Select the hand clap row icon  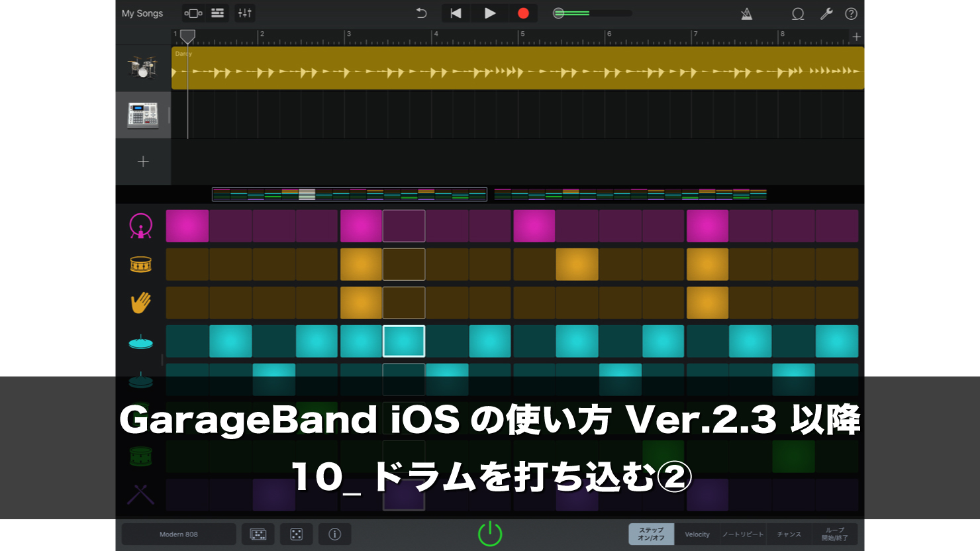click(x=141, y=303)
